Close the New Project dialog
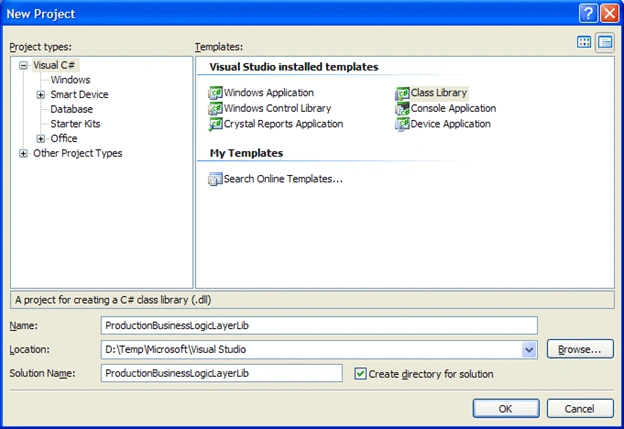The image size is (624, 429). coord(610,14)
